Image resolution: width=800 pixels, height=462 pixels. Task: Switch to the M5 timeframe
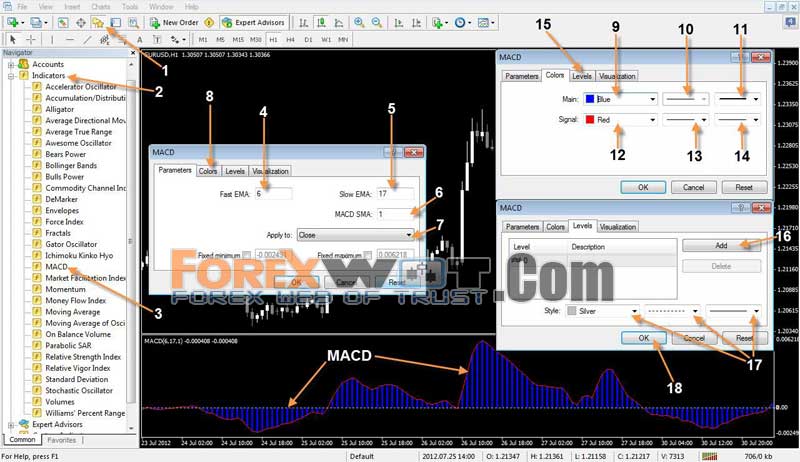coord(220,39)
